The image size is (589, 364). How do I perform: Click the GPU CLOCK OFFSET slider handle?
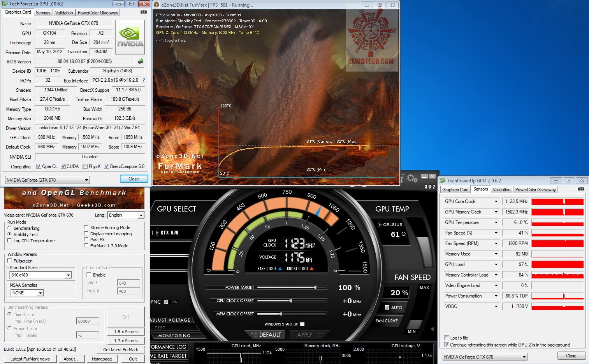[x=290, y=301]
